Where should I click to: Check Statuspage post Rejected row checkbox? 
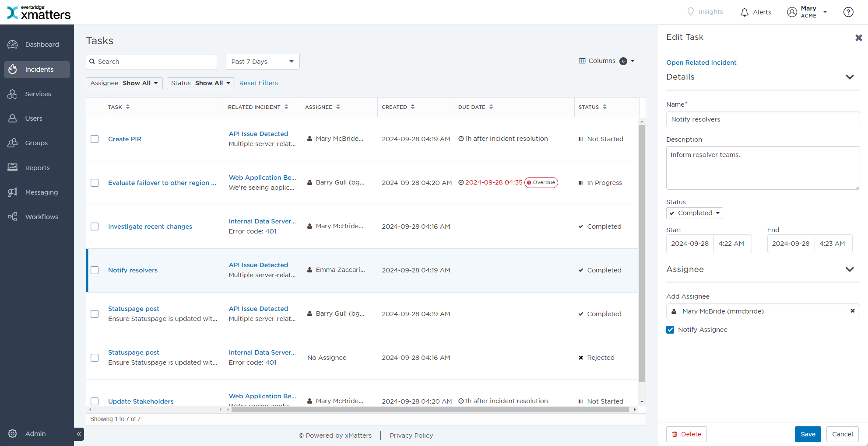click(x=95, y=358)
